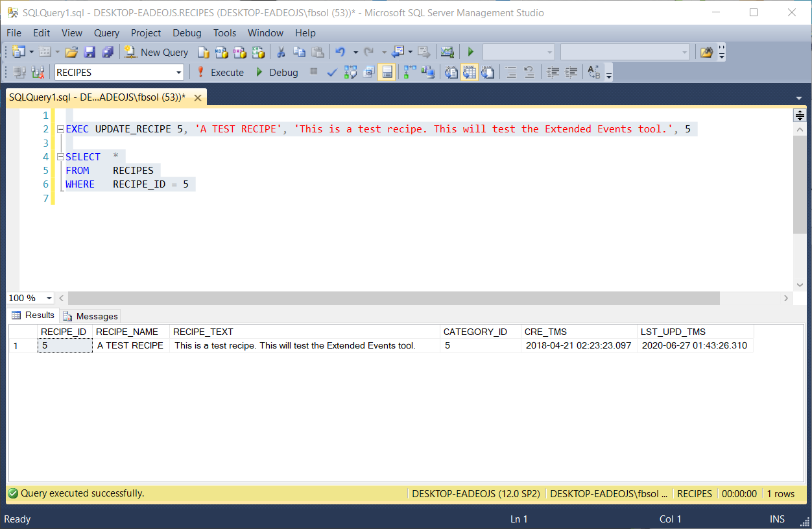This screenshot has width=812, height=529.
Task: Toggle Include Actual Execution Plan
Action: tap(410, 72)
